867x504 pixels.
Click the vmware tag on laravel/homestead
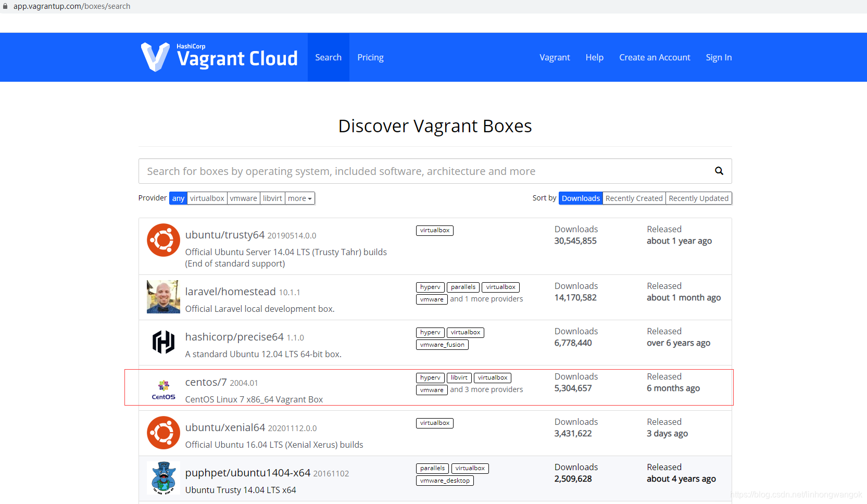(x=432, y=299)
